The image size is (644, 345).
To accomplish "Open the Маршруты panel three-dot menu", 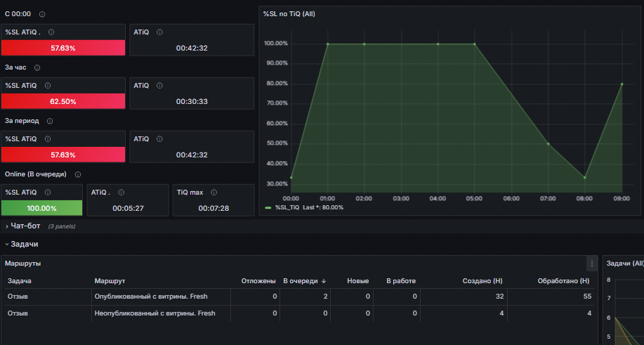I will (x=592, y=263).
